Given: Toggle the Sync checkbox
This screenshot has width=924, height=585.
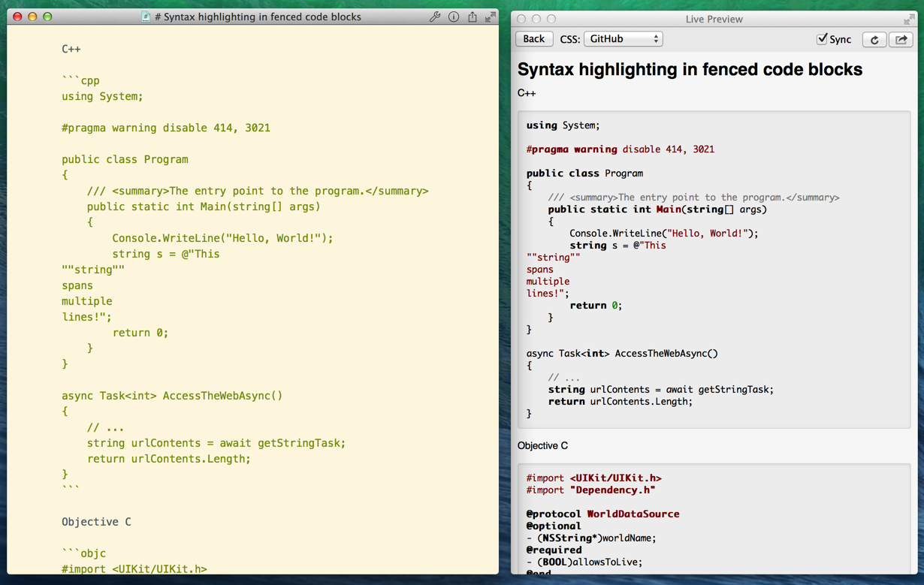Looking at the screenshot, I should pyautogui.click(x=823, y=39).
